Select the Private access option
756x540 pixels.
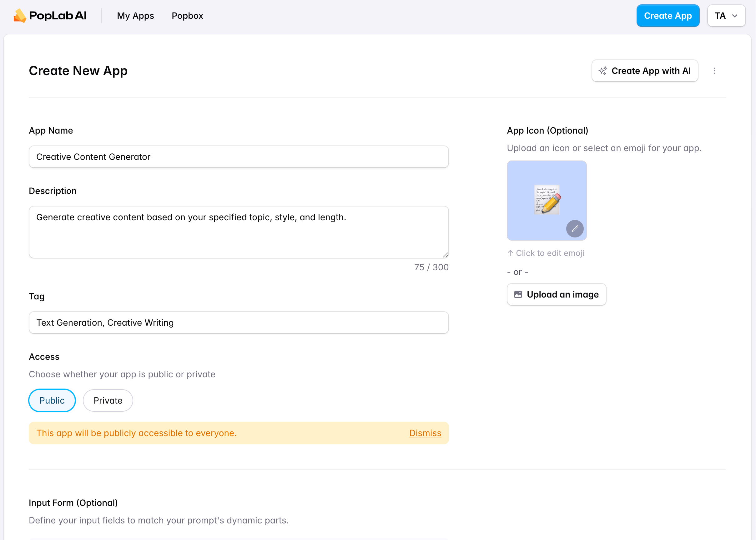[x=108, y=400]
